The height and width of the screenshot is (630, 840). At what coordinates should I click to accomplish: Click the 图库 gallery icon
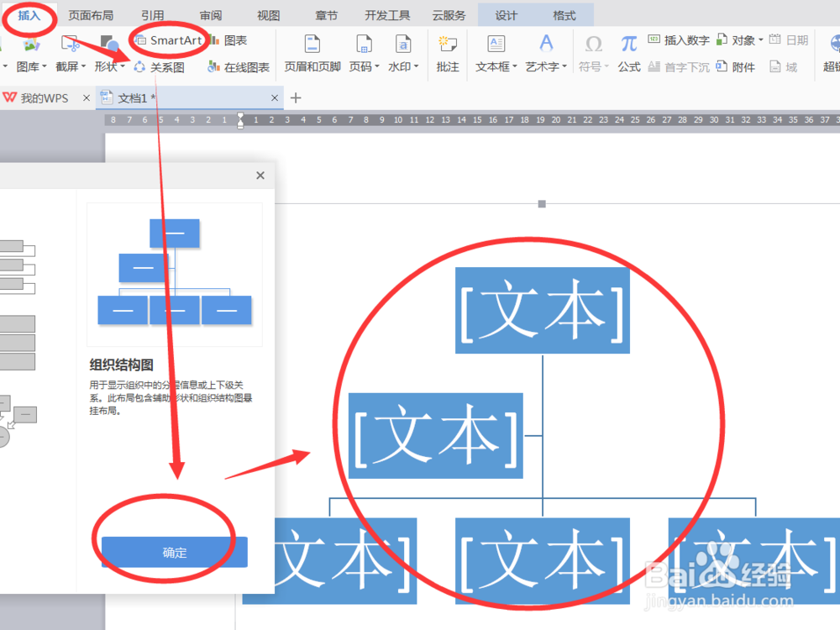pyautogui.click(x=30, y=44)
